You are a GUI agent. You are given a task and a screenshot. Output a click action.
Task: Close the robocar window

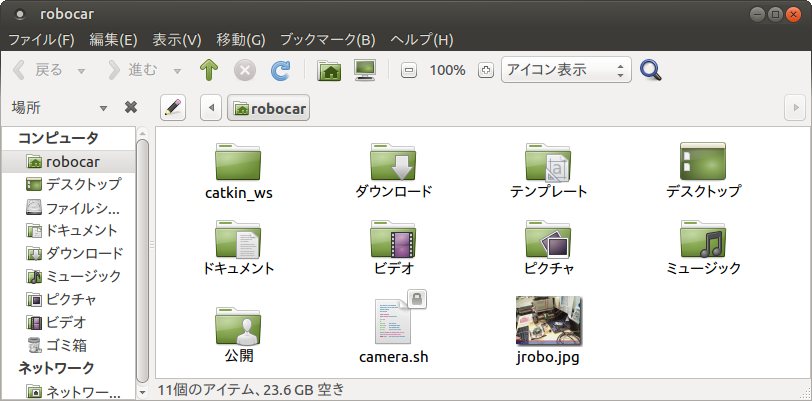tap(793, 15)
